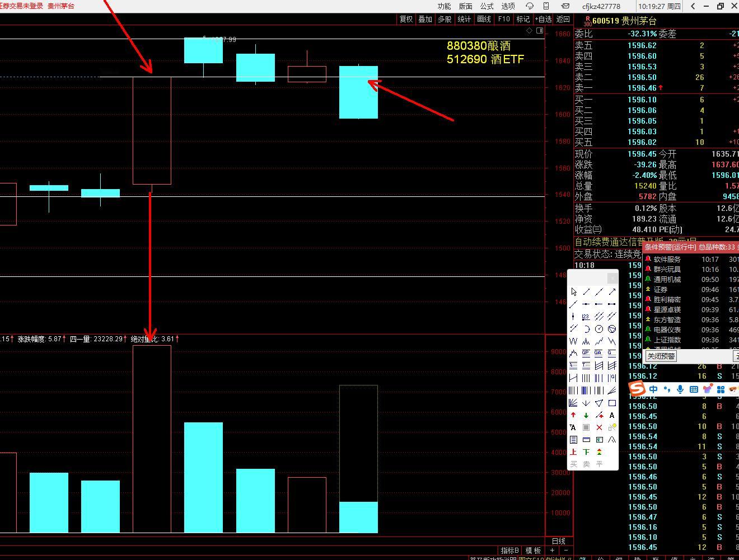This screenshot has width=739, height=560.
Task: Select 东方智造 alert row
Action: 691,319
